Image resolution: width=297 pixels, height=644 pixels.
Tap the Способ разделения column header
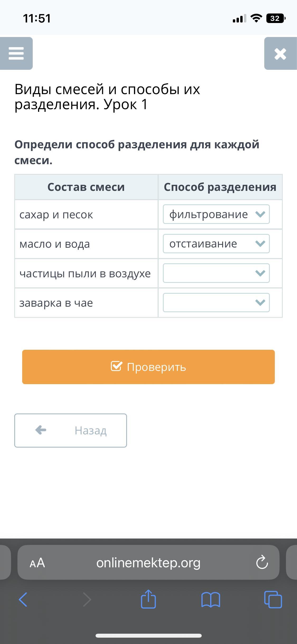click(220, 187)
